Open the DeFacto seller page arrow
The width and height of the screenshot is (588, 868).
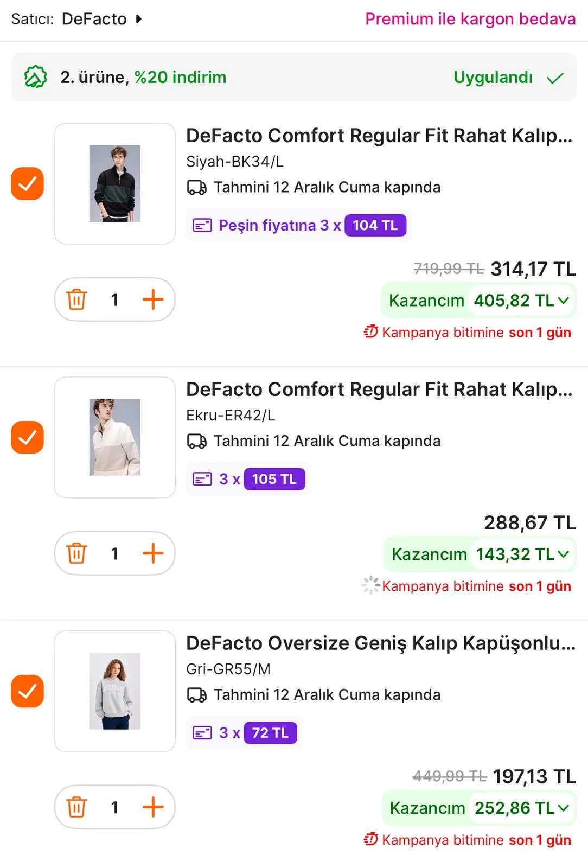(139, 19)
